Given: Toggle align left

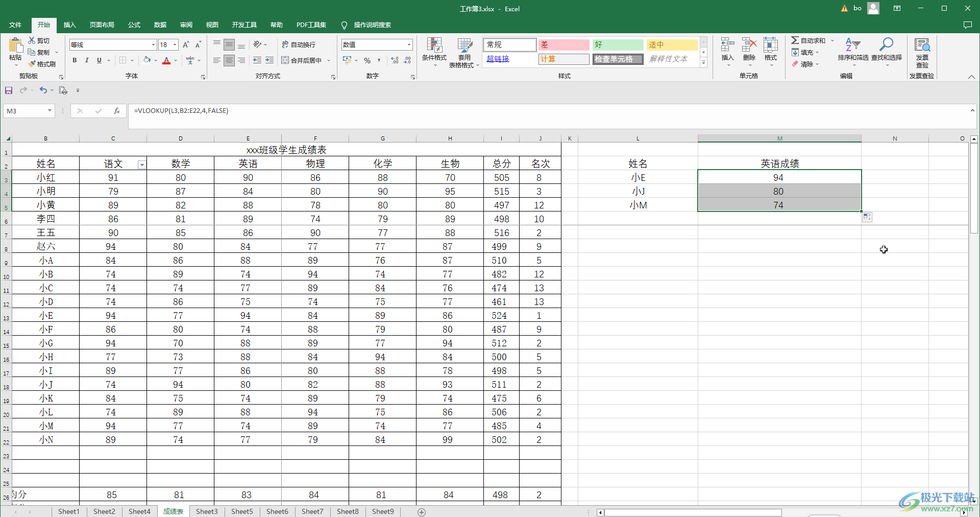Looking at the screenshot, I should tap(217, 60).
